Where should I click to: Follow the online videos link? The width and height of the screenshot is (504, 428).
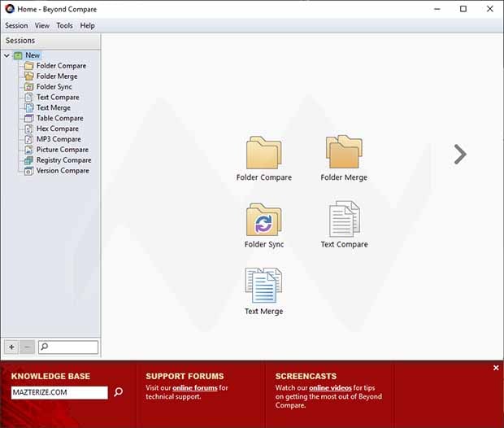tap(330, 388)
